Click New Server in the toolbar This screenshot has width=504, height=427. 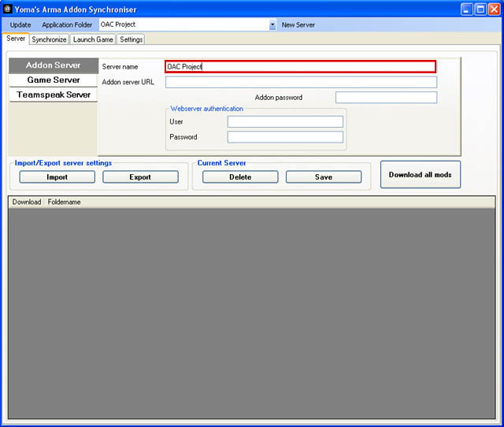(298, 24)
